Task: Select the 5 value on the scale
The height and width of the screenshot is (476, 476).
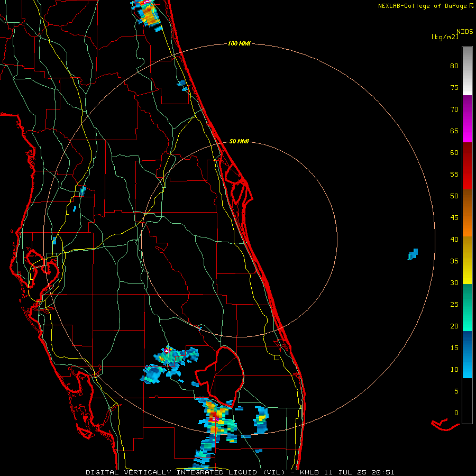Action: (456, 391)
